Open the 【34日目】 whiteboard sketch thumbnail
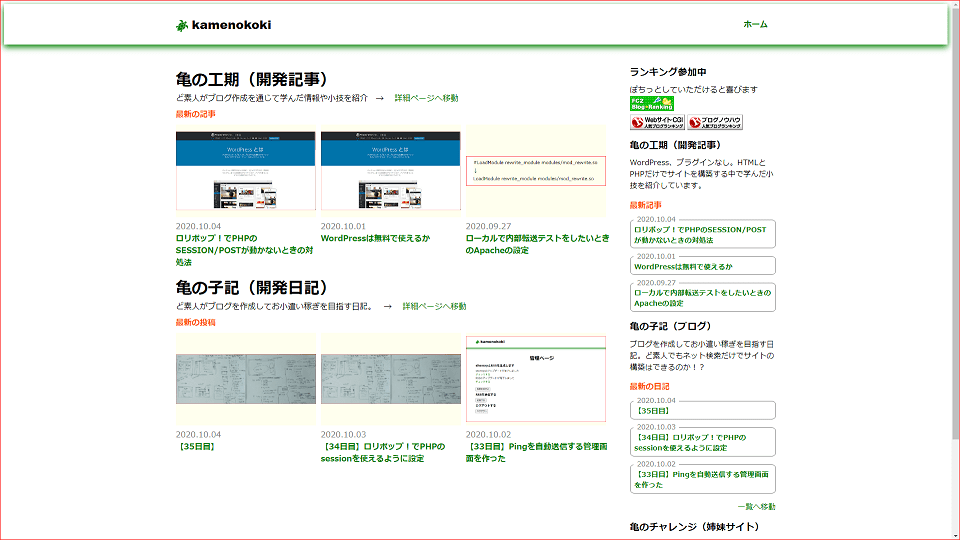 (391, 379)
